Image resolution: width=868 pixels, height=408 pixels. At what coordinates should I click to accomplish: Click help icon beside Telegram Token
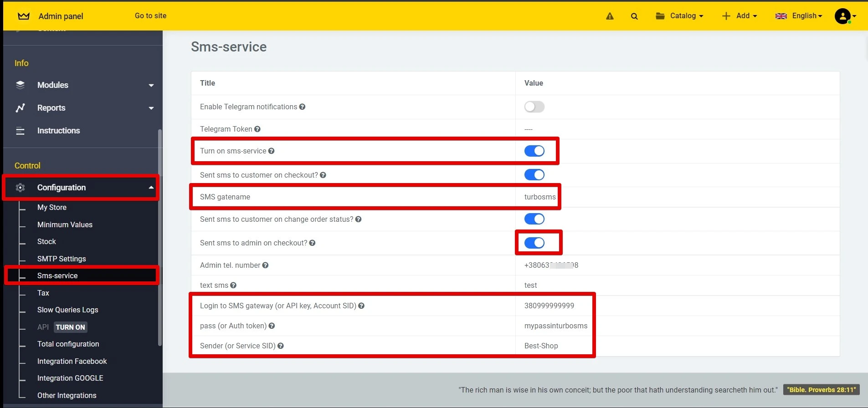(257, 129)
